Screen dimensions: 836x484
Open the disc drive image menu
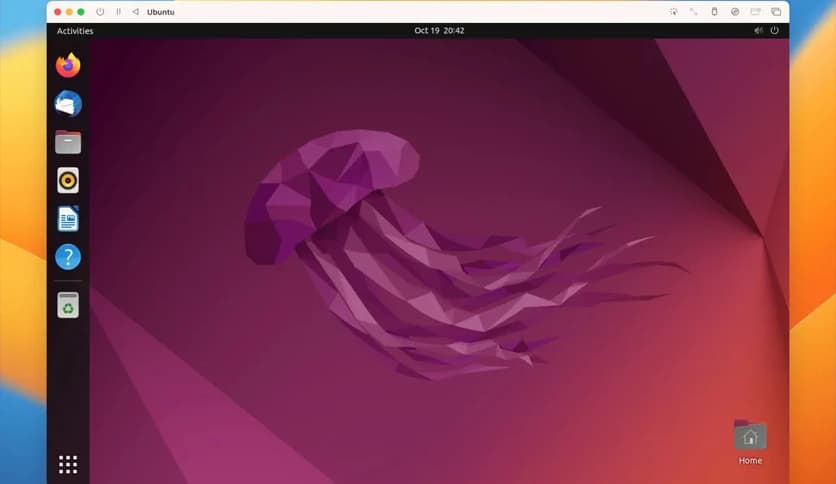pos(735,12)
